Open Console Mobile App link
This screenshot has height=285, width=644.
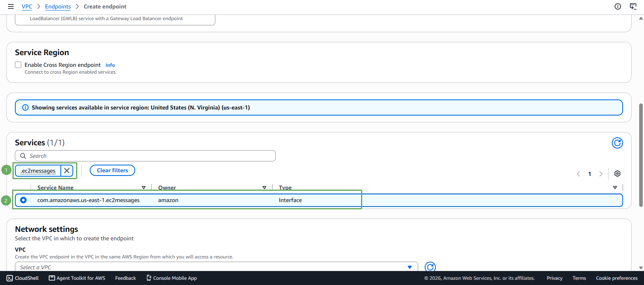(171, 278)
